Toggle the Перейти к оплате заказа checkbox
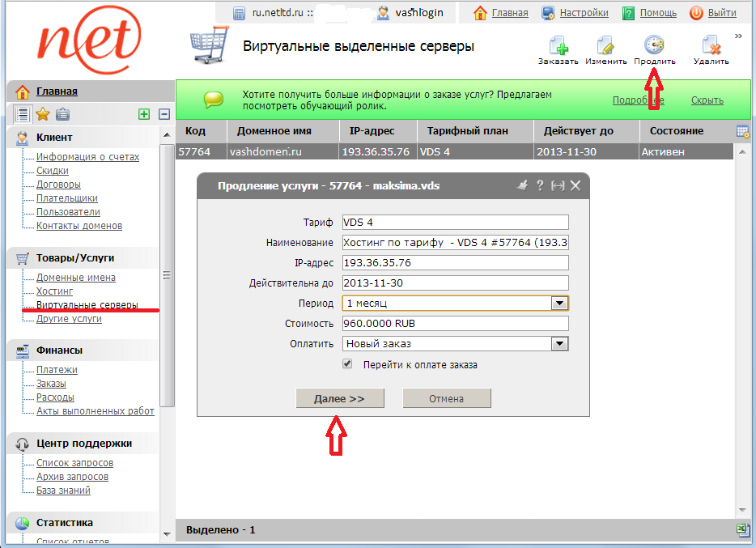This screenshot has height=548, width=756. coord(348,365)
